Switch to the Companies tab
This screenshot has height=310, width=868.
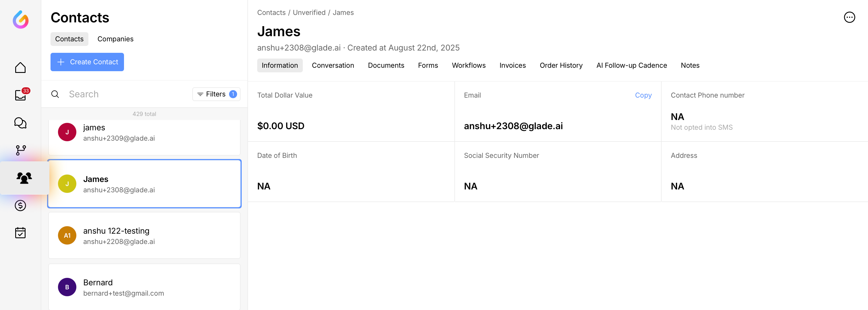point(115,39)
